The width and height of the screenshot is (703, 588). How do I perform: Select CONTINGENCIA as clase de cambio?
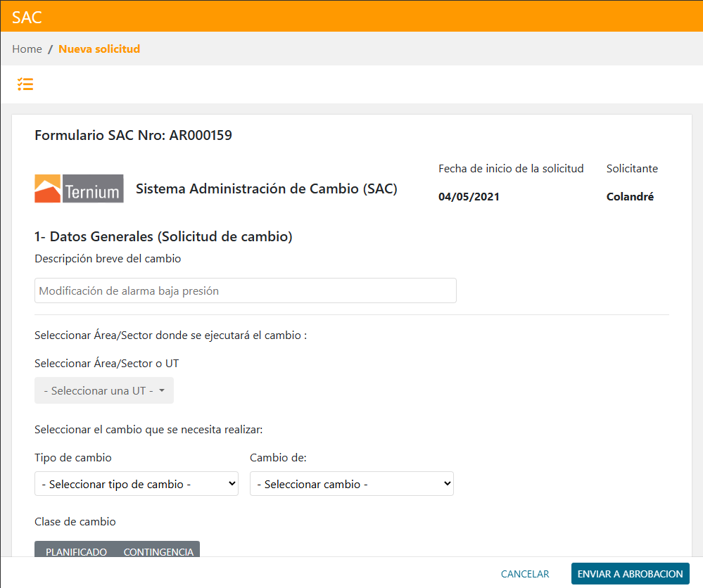point(158,551)
